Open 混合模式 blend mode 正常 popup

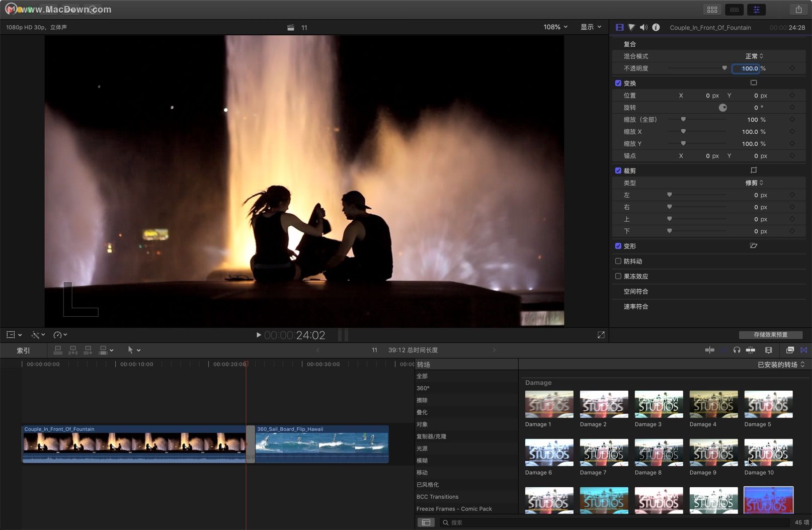[754, 56]
